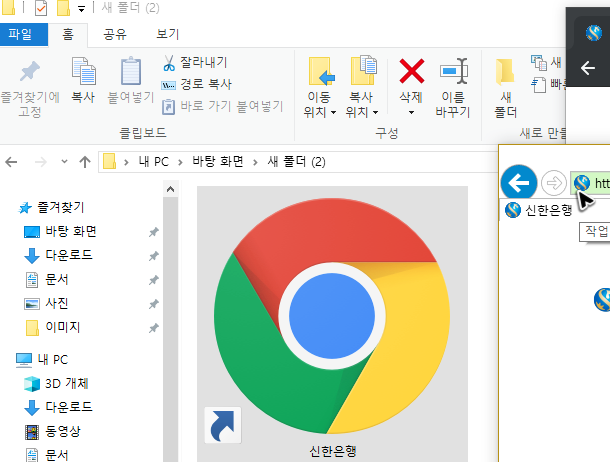Image resolution: width=610 pixels, height=462 pixels.
Task: Click Explorer forward navigation arrow
Action: pyautogui.click(x=40, y=162)
